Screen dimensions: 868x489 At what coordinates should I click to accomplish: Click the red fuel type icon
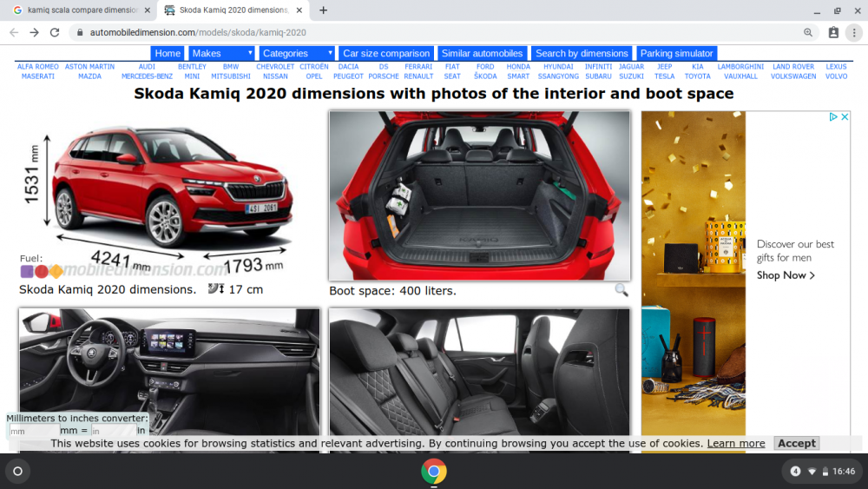point(42,271)
